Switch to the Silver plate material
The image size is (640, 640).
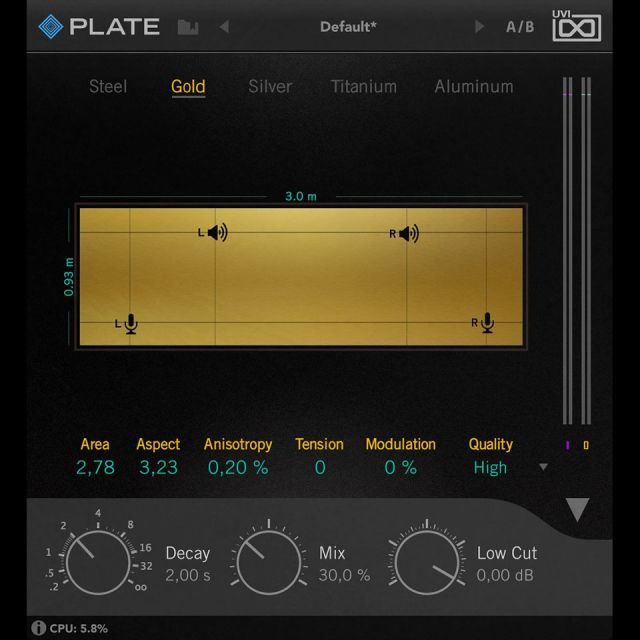tap(270, 87)
